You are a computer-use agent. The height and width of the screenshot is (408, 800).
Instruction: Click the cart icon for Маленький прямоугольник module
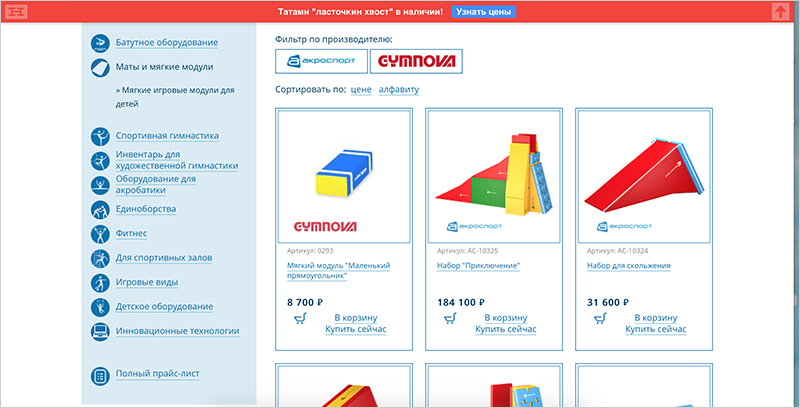click(x=300, y=319)
